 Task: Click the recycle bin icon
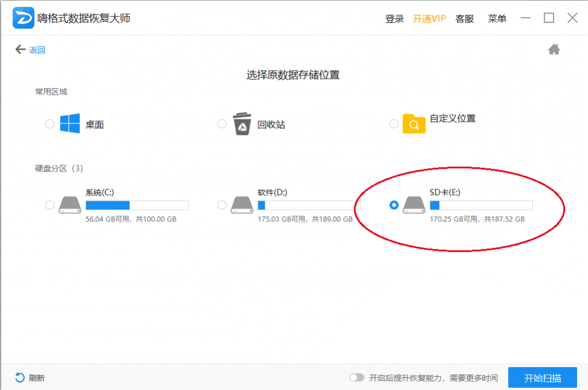coord(242,124)
